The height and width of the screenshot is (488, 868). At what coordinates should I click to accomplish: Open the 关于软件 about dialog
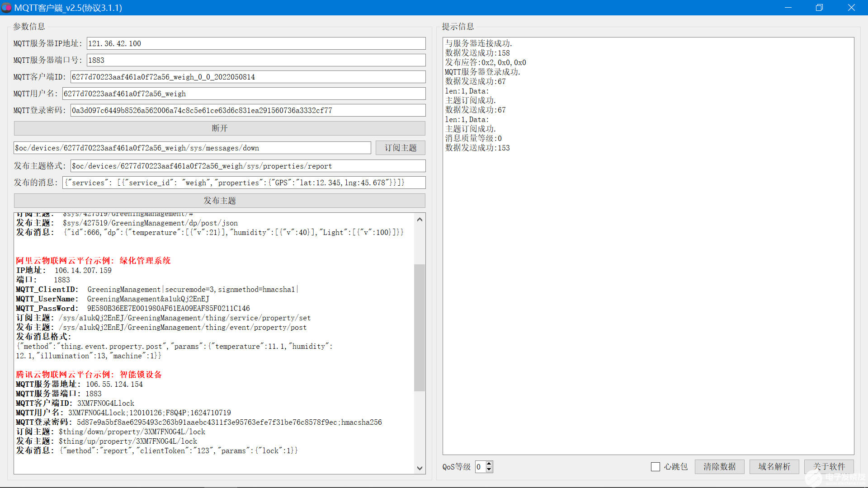click(829, 467)
